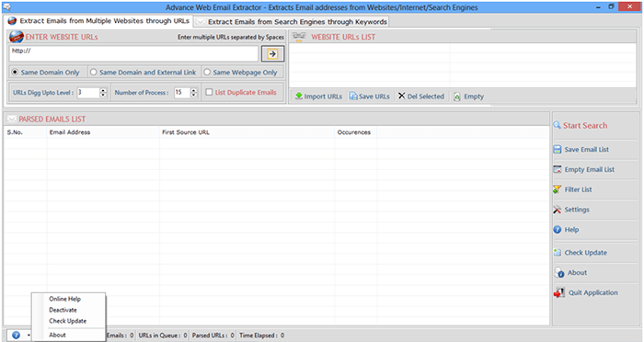Click the Import URLs green arrow icon

click(299, 96)
